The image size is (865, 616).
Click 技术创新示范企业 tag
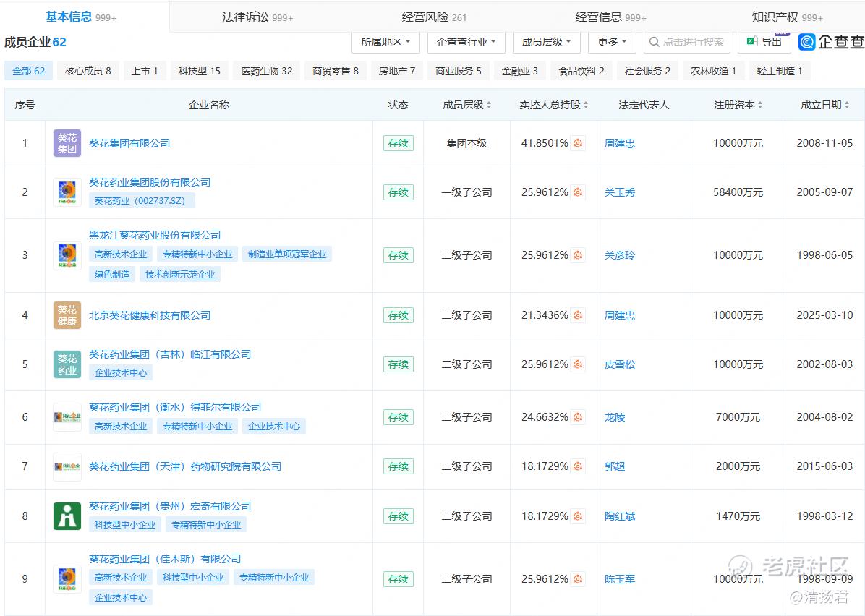(180, 275)
